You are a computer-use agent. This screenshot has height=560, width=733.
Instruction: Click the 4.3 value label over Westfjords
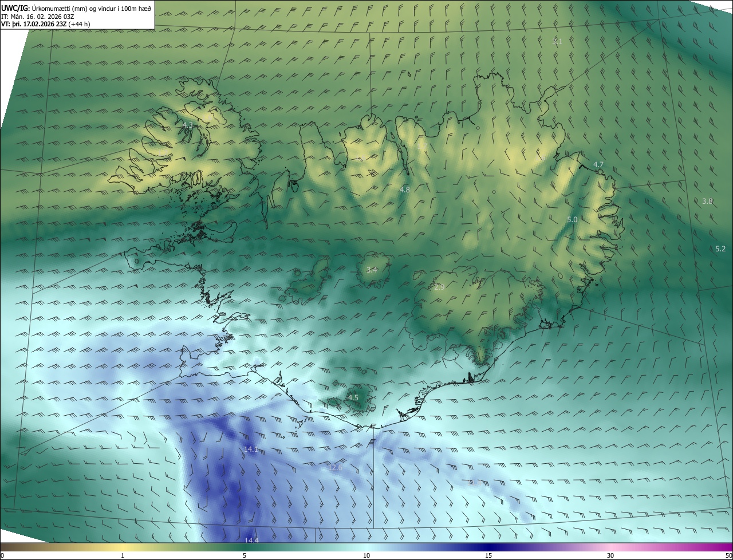pos(188,125)
